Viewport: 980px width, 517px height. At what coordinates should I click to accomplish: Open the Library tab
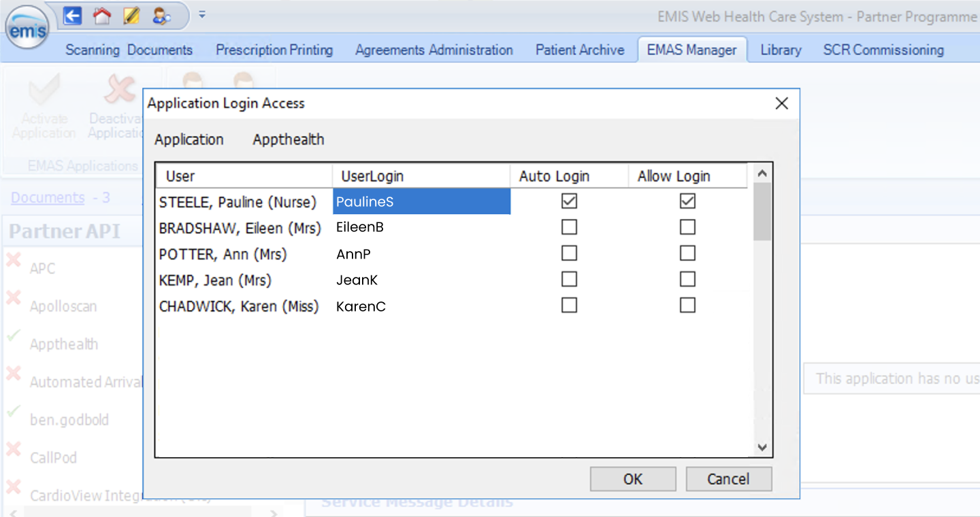781,50
